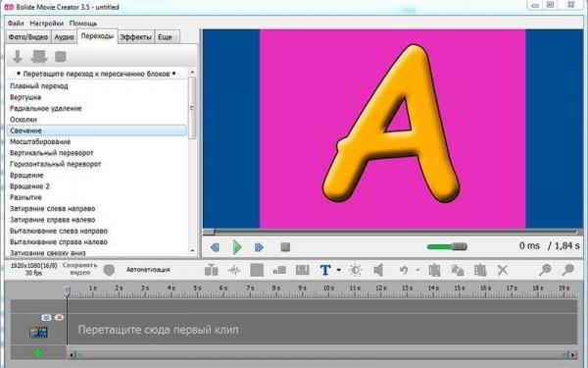Click the speaker volume icon in toolbar

coord(378,270)
